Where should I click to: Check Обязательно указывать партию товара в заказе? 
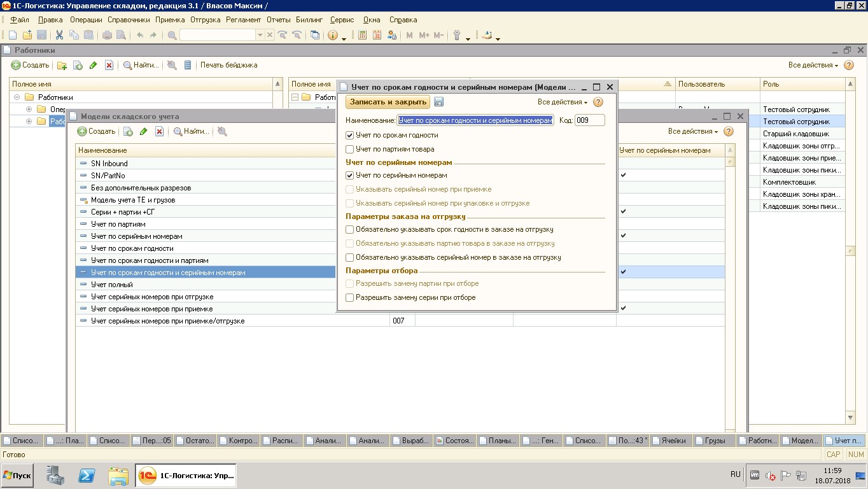pos(349,243)
